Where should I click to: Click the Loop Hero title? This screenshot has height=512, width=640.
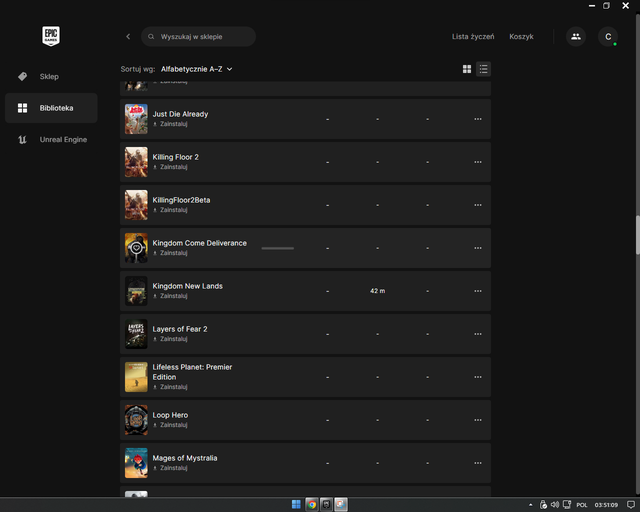[170, 415]
